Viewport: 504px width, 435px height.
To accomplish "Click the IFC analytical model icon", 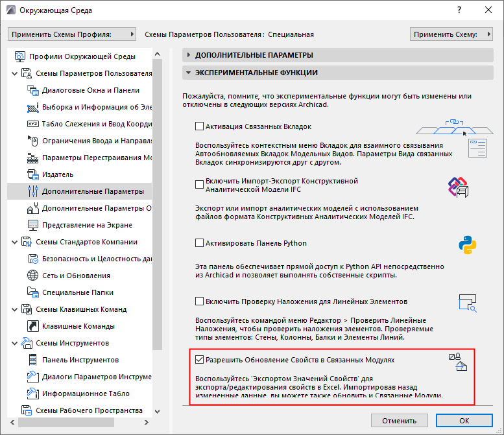I will click(x=459, y=187).
